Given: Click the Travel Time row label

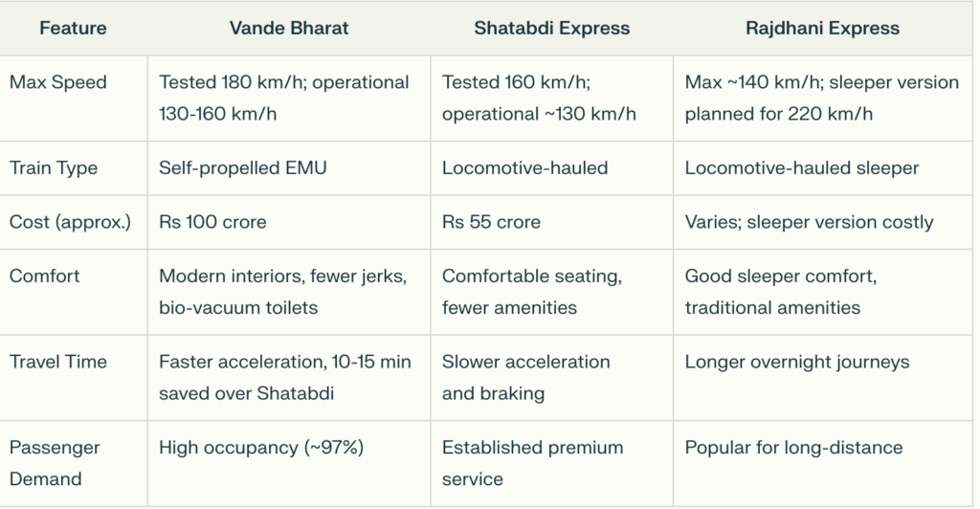Looking at the screenshot, I should coord(58,362).
